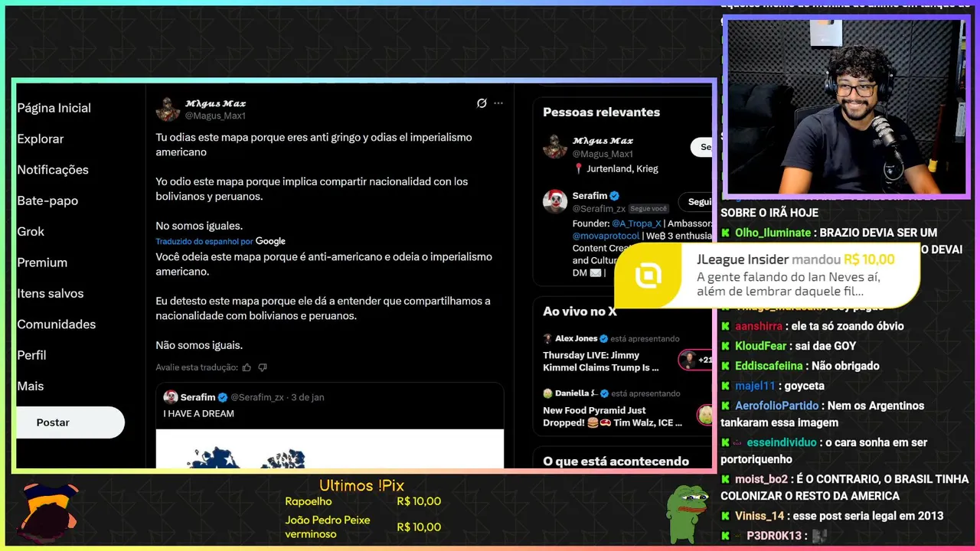Viewport: 980px width, 551px height.
Task: Open Grok from sidebar
Action: tap(31, 232)
